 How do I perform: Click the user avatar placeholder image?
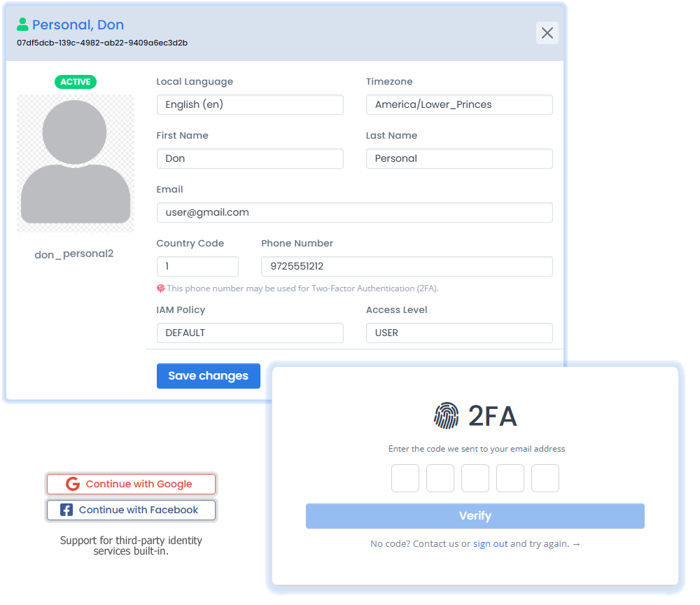pyautogui.click(x=76, y=163)
